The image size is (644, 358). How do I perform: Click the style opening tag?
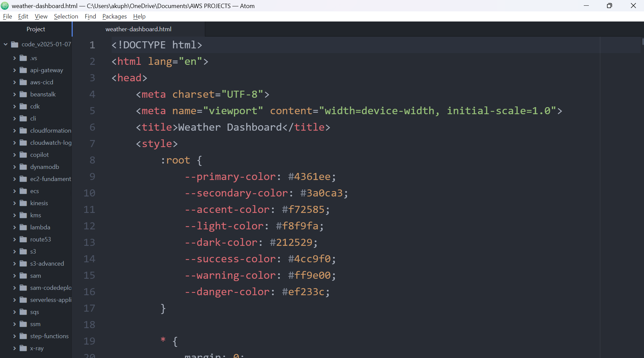tap(157, 144)
